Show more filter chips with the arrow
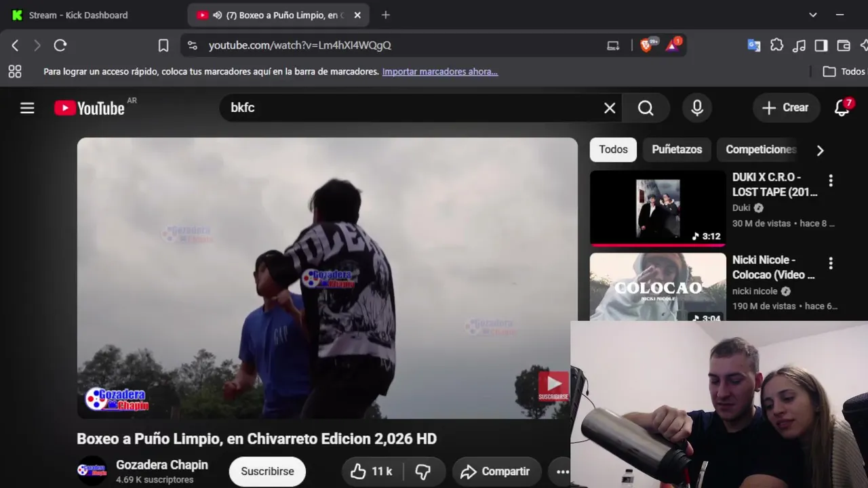Image resolution: width=868 pixels, height=488 pixels. 820,150
